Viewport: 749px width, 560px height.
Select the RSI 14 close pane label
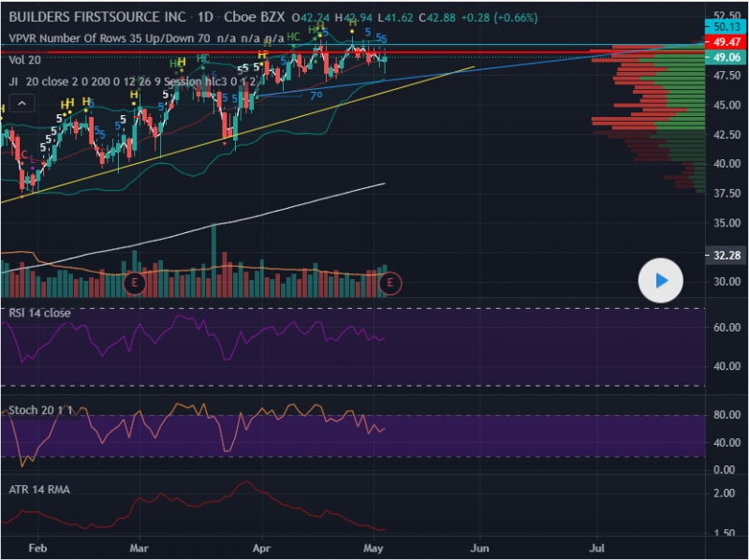coord(41,313)
